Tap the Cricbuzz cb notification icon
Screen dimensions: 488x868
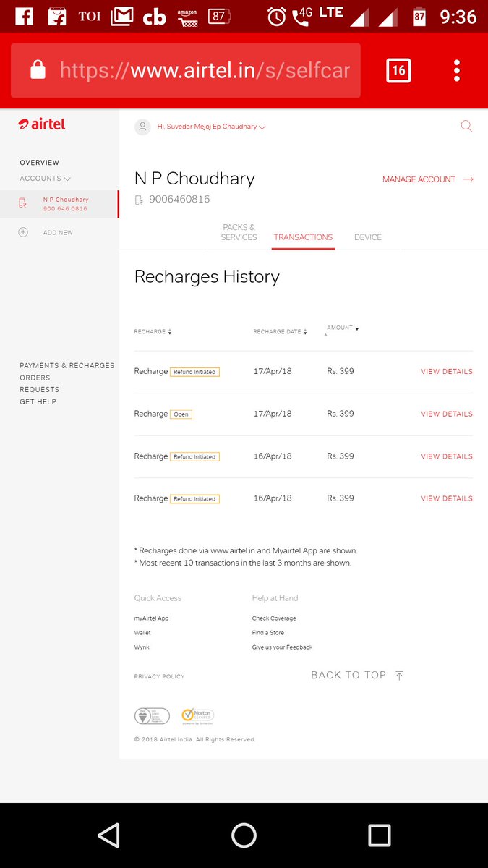click(154, 17)
